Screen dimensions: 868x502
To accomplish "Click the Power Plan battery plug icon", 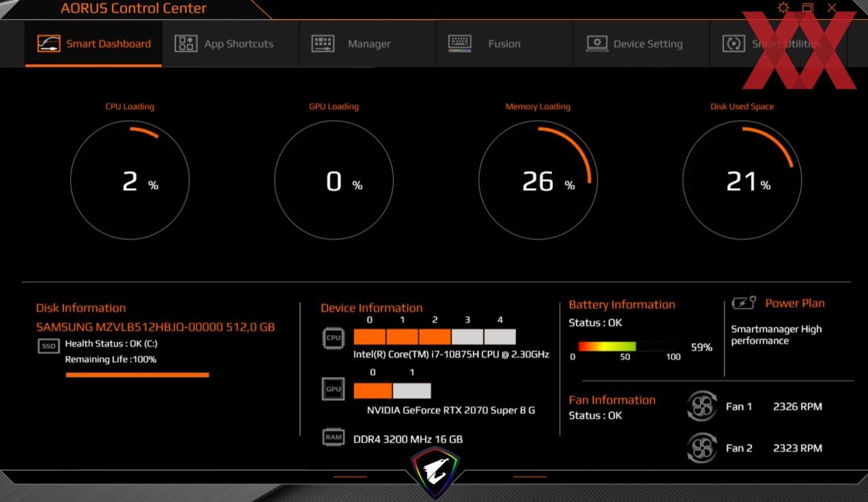I will (x=744, y=303).
